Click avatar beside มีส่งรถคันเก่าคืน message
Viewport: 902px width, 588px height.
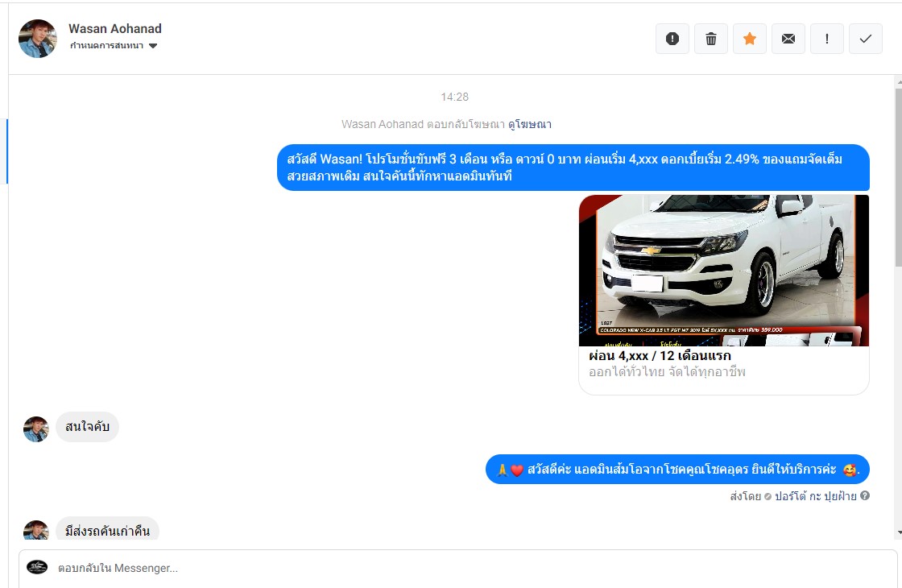(x=35, y=531)
